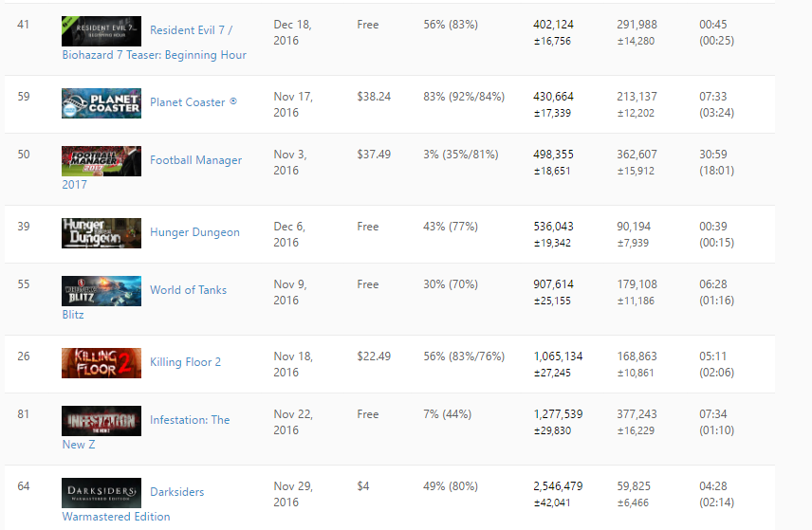Click the registered icon beside Planet Coaster

pyautogui.click(x=233, y=101)
